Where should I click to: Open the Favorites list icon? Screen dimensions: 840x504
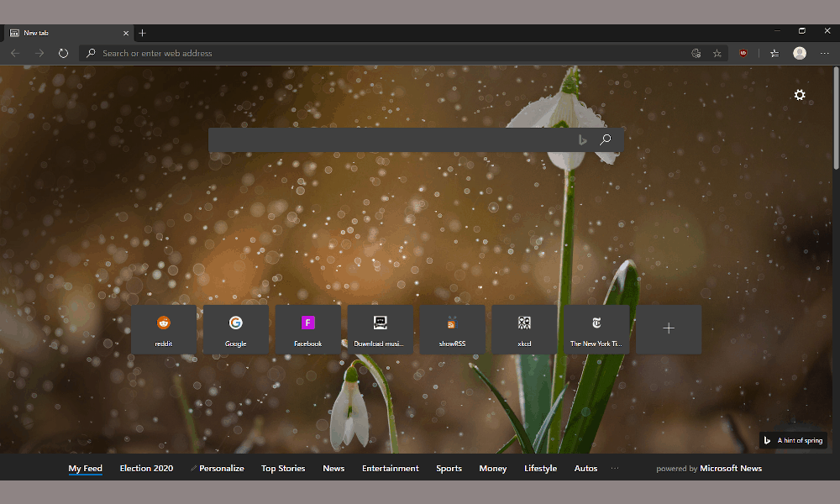774,53
